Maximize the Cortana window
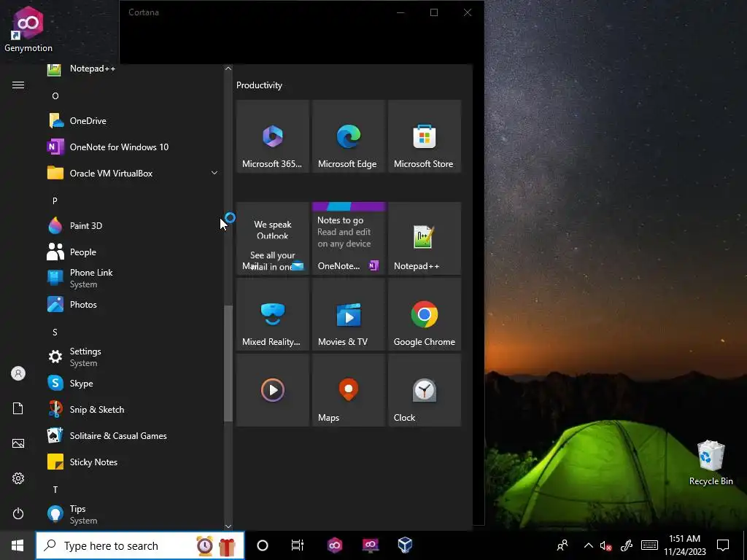The image size is (747, 560). pyautogui.click(x=434, y=12)
